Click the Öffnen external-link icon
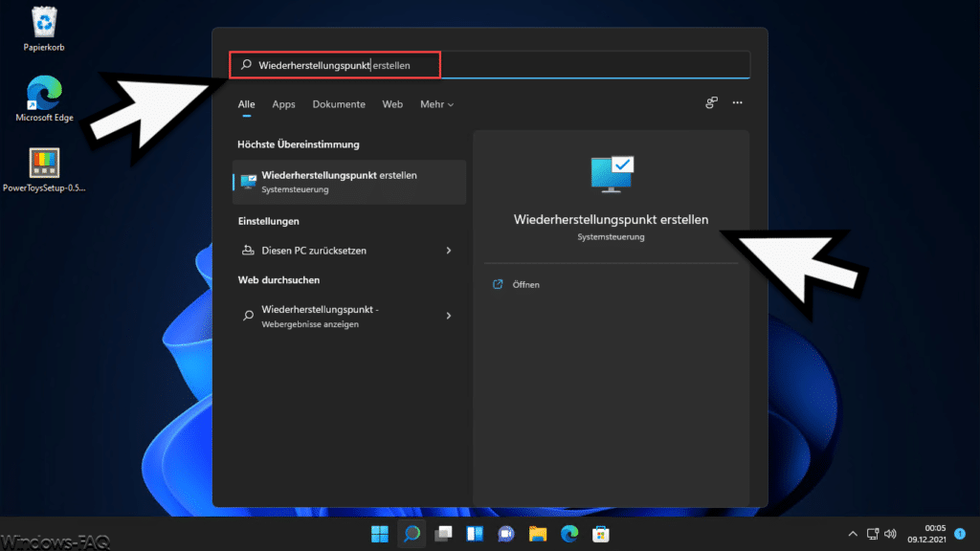The image size is (980, 551). pyautogui.click(x=498, y=284)
